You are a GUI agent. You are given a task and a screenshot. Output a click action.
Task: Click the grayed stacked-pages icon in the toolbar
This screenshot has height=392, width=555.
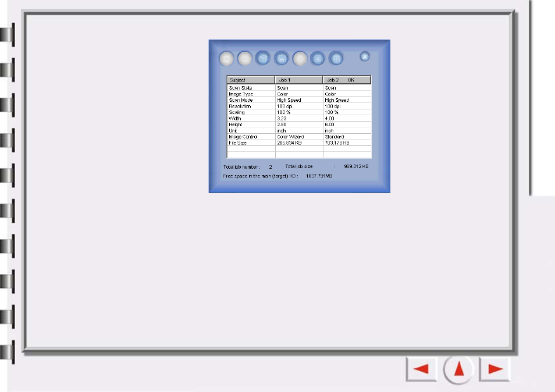point(245,59)
